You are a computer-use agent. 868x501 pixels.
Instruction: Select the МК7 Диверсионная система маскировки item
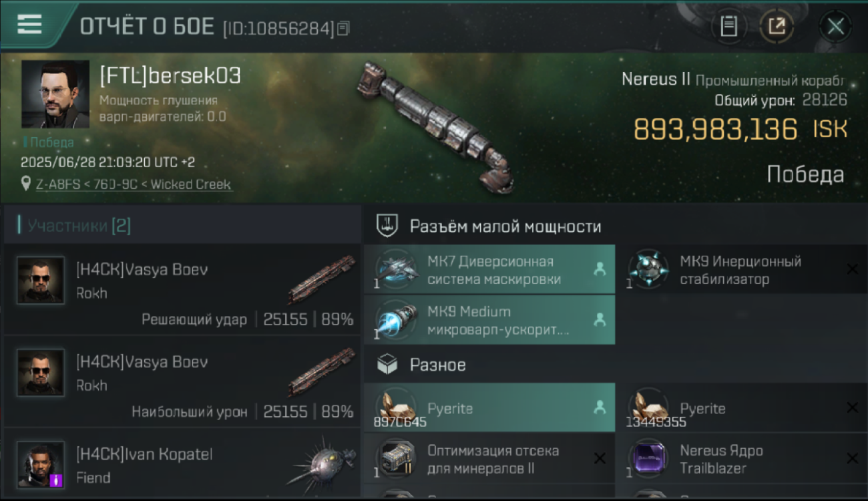(x=489, y=270)
